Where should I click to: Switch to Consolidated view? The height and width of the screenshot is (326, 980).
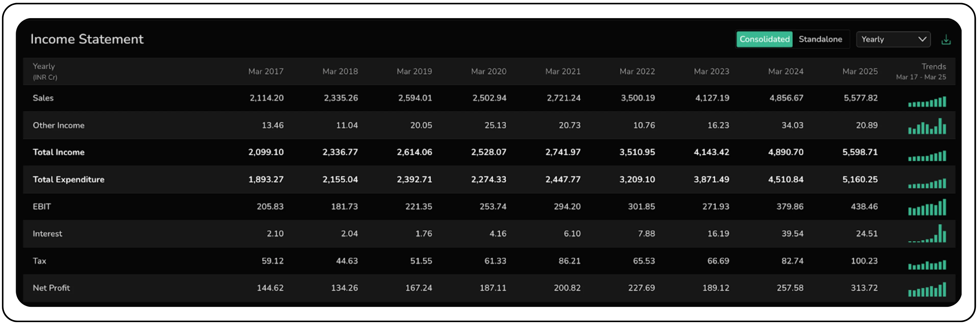click(764, 39)
